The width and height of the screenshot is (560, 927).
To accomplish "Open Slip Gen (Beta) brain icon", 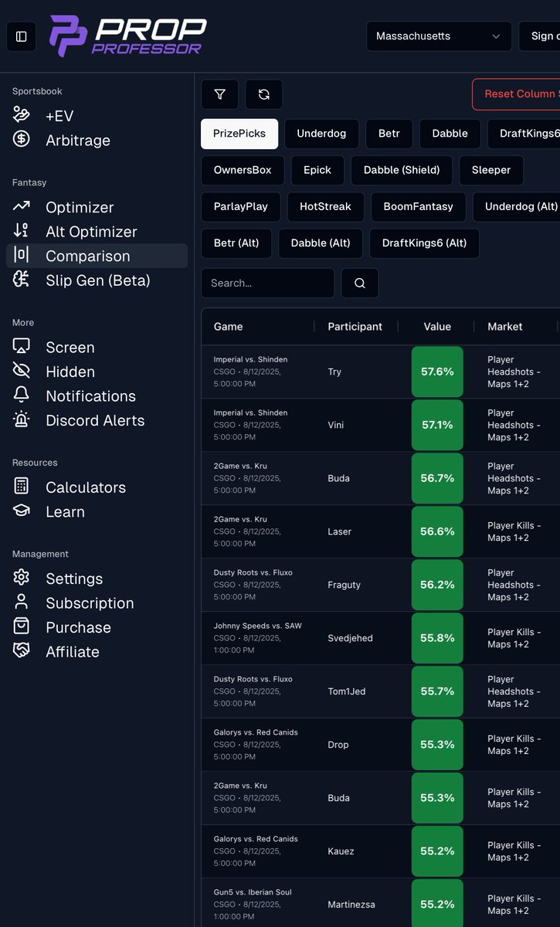I will [22, 280].
